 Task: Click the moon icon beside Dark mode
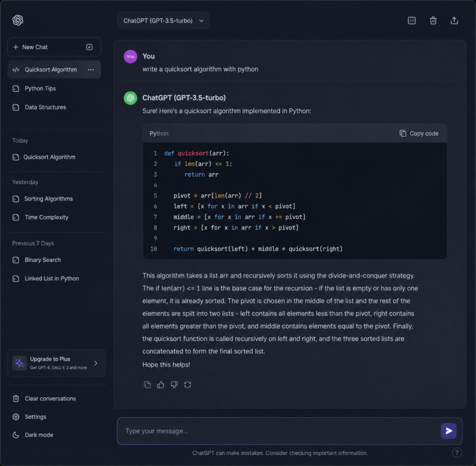click(x=16, y=435)
